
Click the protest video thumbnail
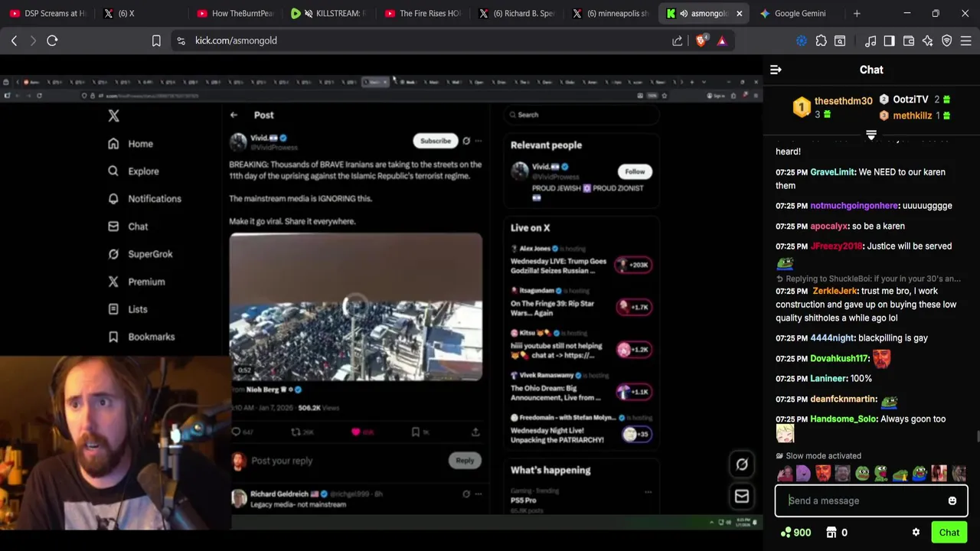coord(355,307)
